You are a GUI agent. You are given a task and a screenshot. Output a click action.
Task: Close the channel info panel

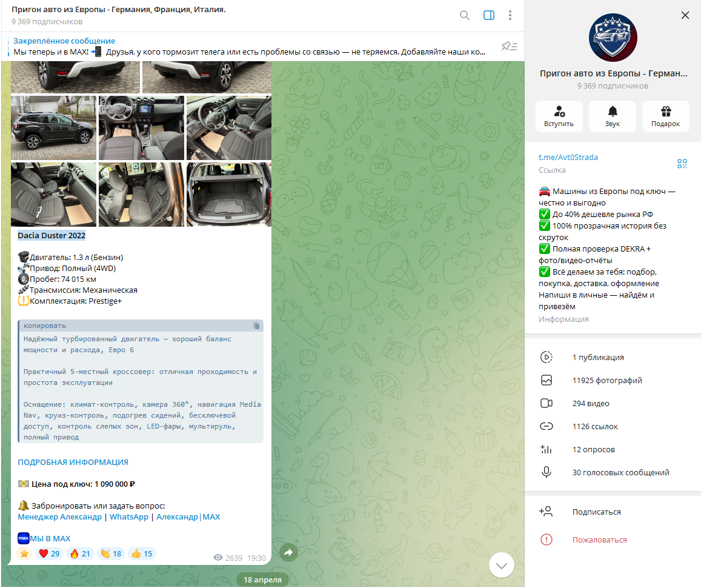(x=685, y=15)
